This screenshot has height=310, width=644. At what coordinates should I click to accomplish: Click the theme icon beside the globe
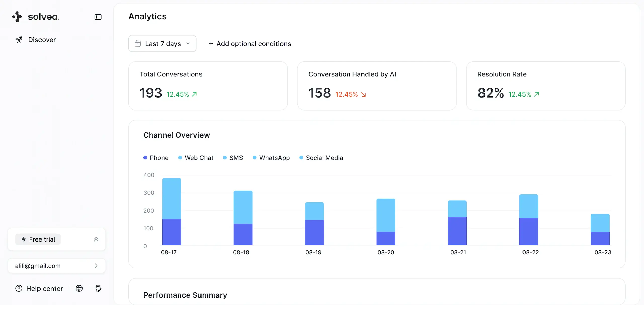click(98, 288)
